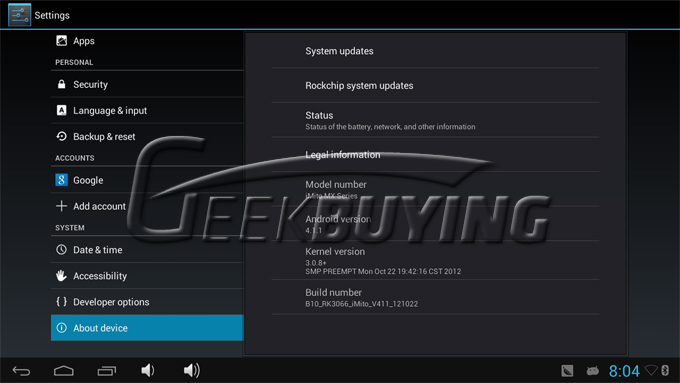Tap the volume up speaker icon

(x=191, y=370)
